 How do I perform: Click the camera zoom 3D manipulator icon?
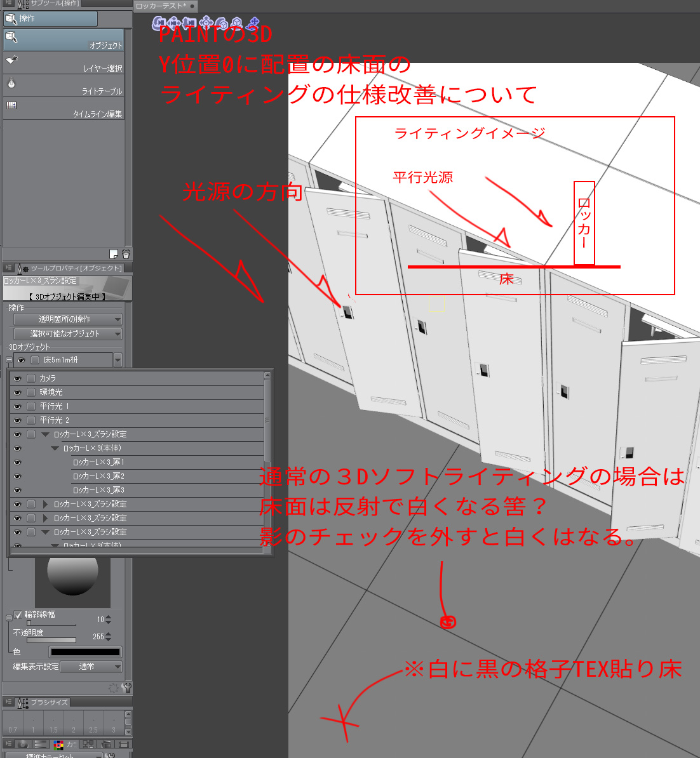(190, 23)
